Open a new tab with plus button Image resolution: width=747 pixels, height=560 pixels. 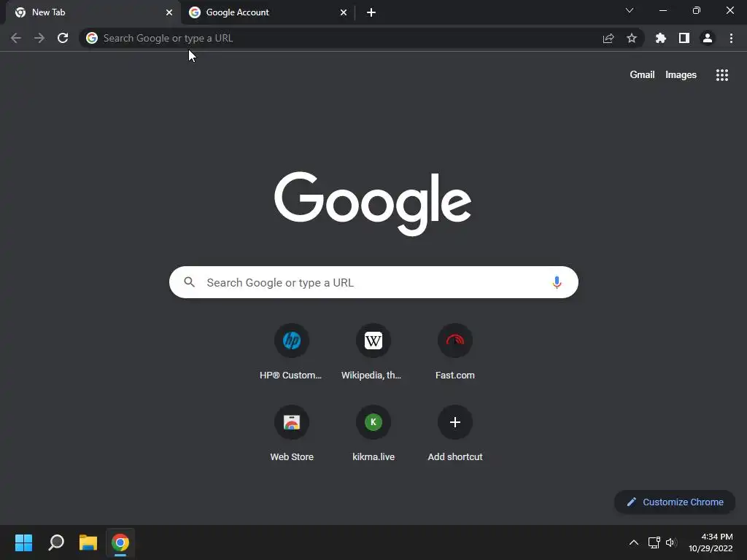click(371, 12)
